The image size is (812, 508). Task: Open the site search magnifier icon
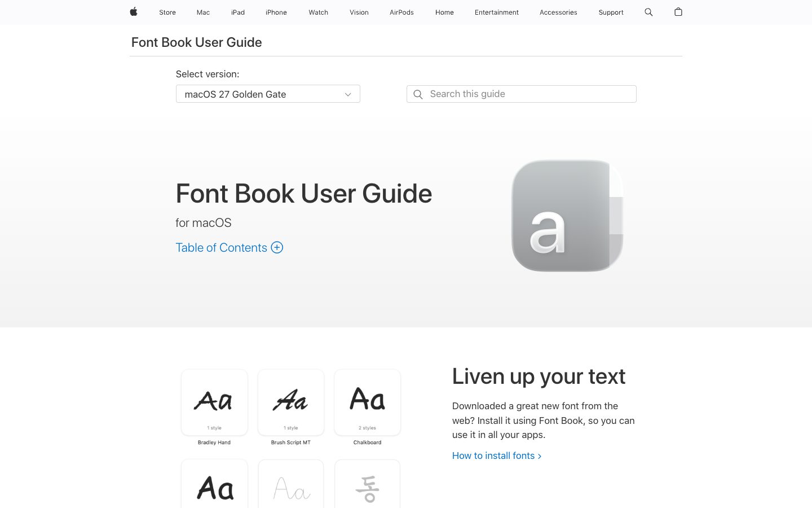pyautogui.click(x=648, y=12)
